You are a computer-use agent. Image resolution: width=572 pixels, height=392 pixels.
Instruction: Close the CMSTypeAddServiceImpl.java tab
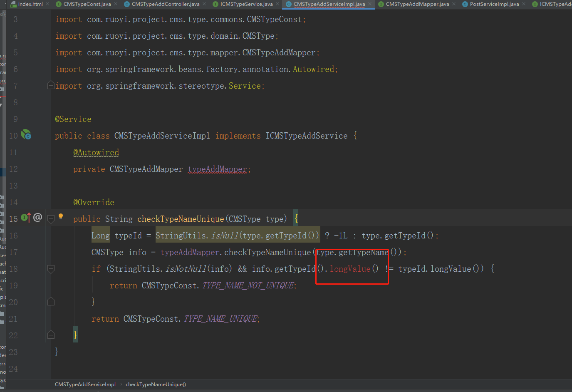click(370, 4)
